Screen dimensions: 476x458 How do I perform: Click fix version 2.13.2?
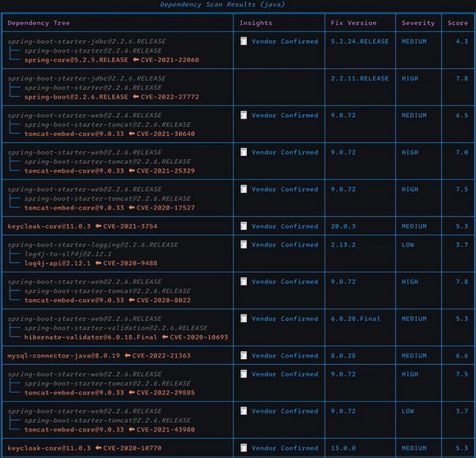point(343,245)
